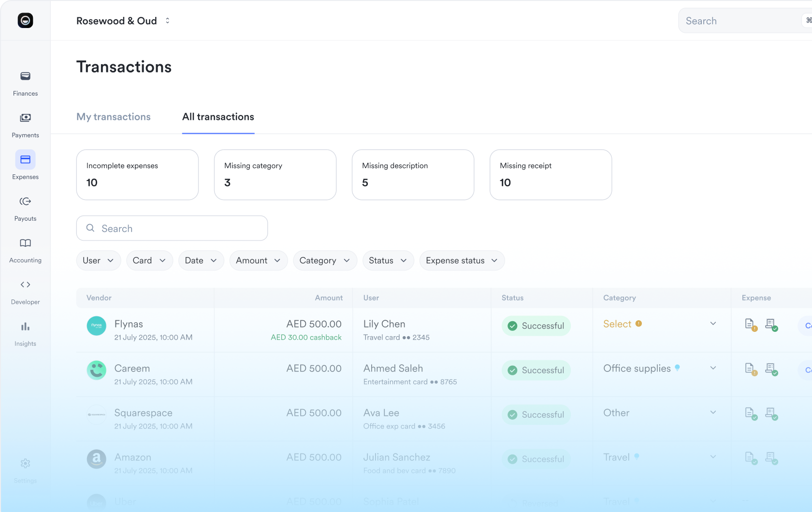Click the Vendor column header
This screenshot has height=512, width=812.
click(99, 298)
